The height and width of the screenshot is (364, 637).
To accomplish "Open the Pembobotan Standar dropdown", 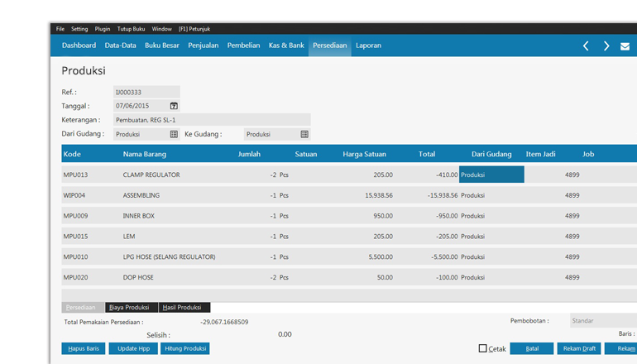I will (603, 320).
